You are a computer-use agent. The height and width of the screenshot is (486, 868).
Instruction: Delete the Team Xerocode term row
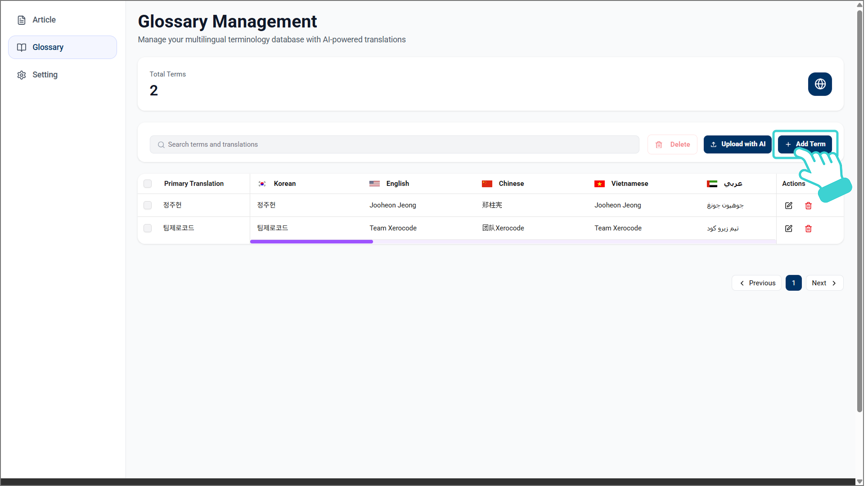[x=808, y=229]
